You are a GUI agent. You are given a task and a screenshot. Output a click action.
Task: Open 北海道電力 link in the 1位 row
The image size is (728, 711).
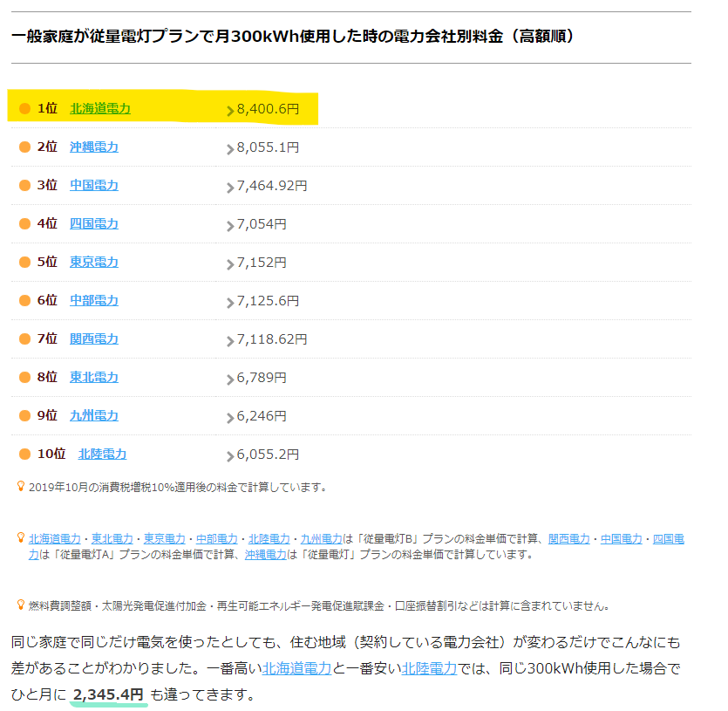tap(100, 108)
